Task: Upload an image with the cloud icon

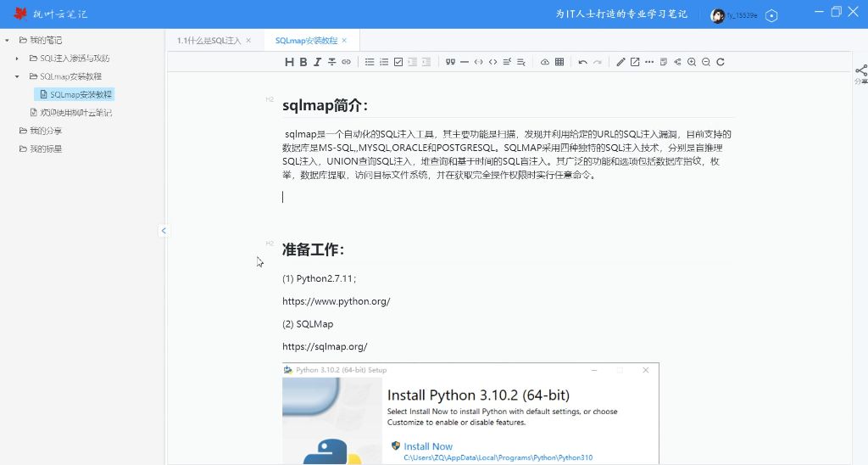Action: pyautogui.click(x=545, y=62)
